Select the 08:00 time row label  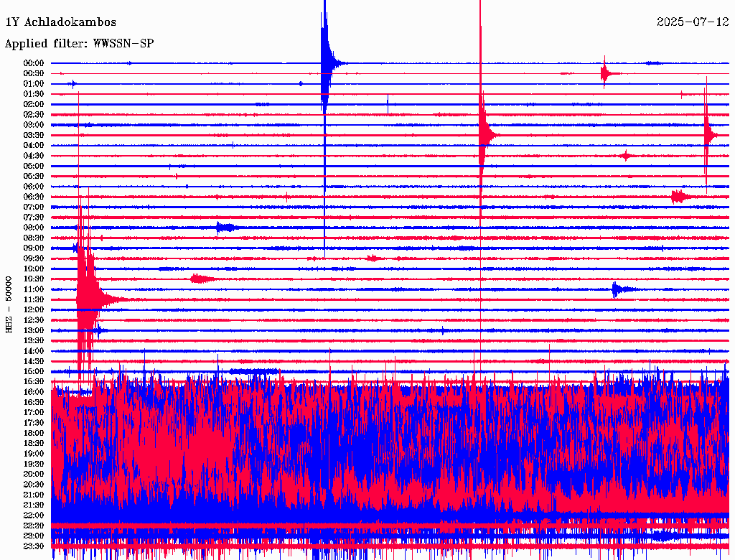34,228
